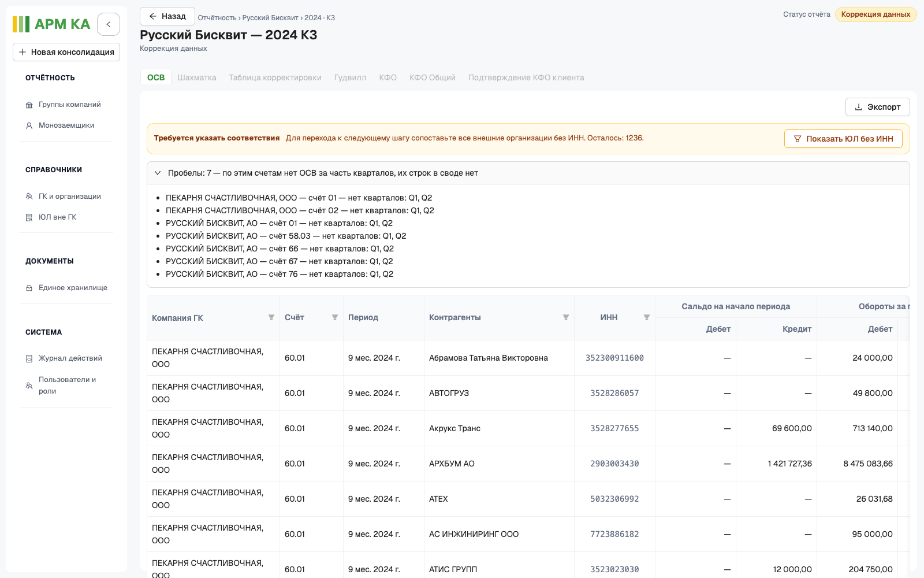The height and width of the screenshot is (578, 924).
Task: Open ЮЛ вне ГК directory
Action: (57, 217)
